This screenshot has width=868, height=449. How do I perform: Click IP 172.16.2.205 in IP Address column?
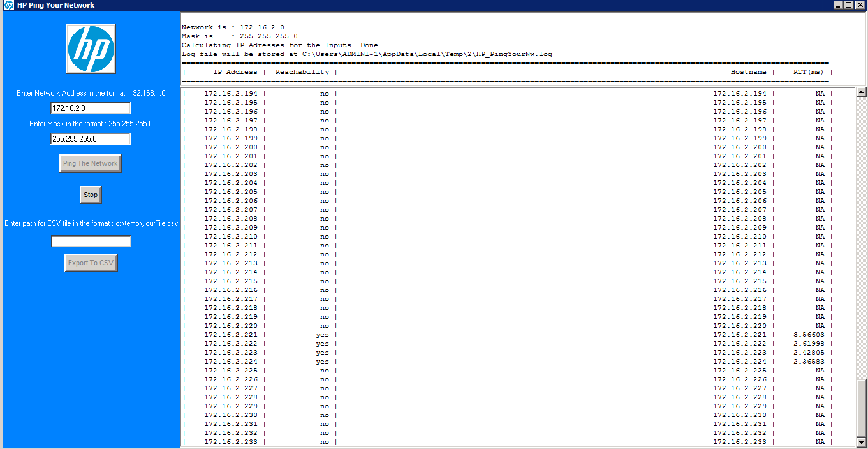(231, 192)
